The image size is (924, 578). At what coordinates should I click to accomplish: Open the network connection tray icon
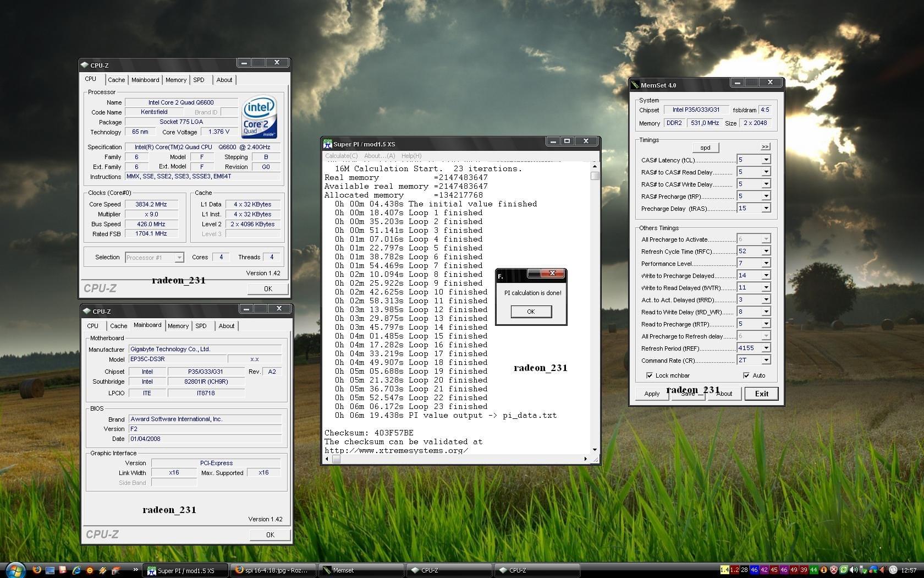pos(873,570)
